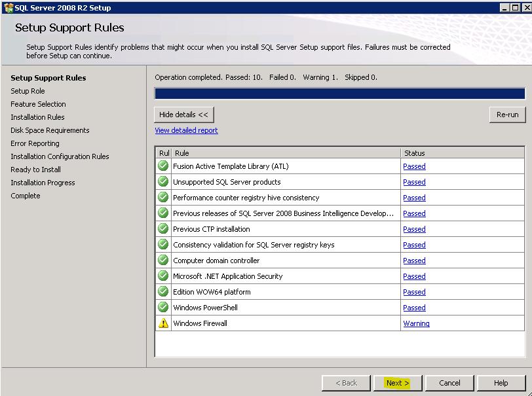Select the Previous releases of SQL Server 2008 text
This screenshot has height=396, width=532.
tap(283, 213)
